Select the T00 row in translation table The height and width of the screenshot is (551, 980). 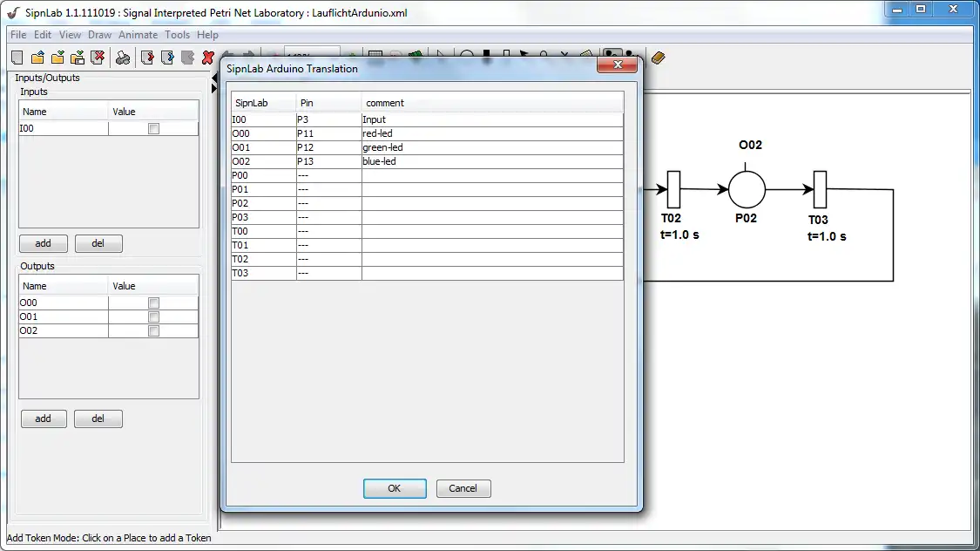(428, 231)
